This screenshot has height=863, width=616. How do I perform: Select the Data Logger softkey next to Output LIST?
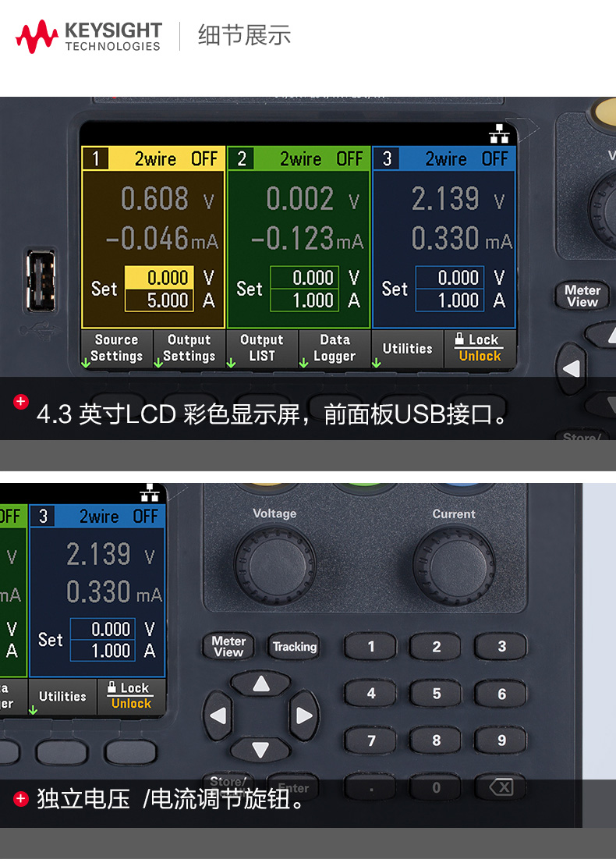(335, 348)
